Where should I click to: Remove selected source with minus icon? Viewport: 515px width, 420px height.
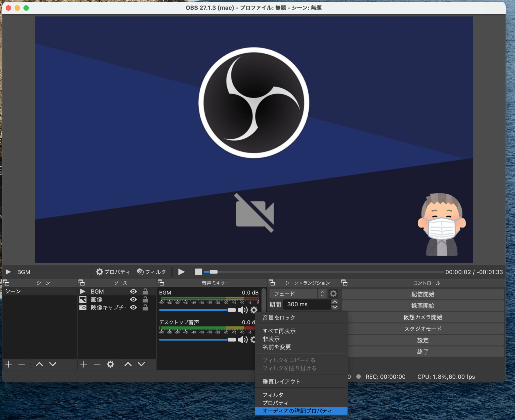[97, 364]
